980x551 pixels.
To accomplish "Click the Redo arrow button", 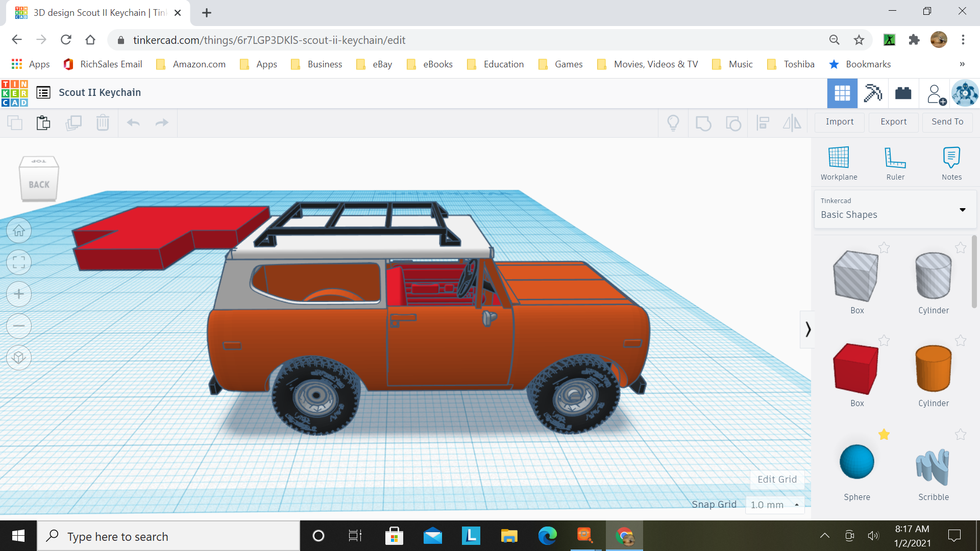I will (161, 122).
